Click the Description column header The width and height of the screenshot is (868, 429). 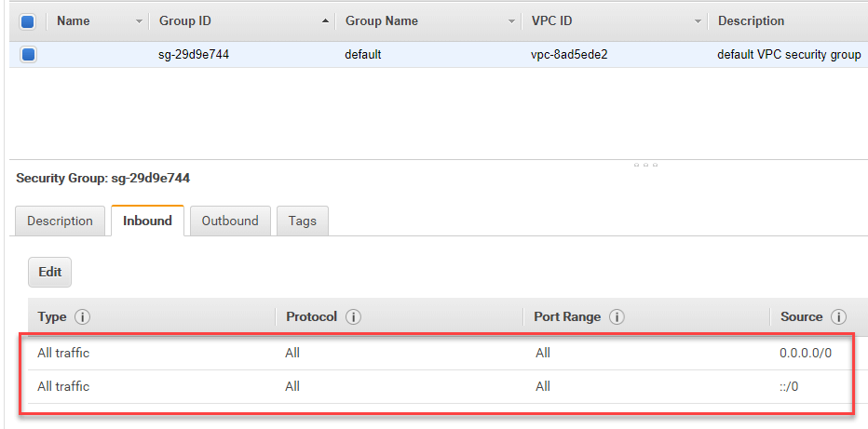751,20
